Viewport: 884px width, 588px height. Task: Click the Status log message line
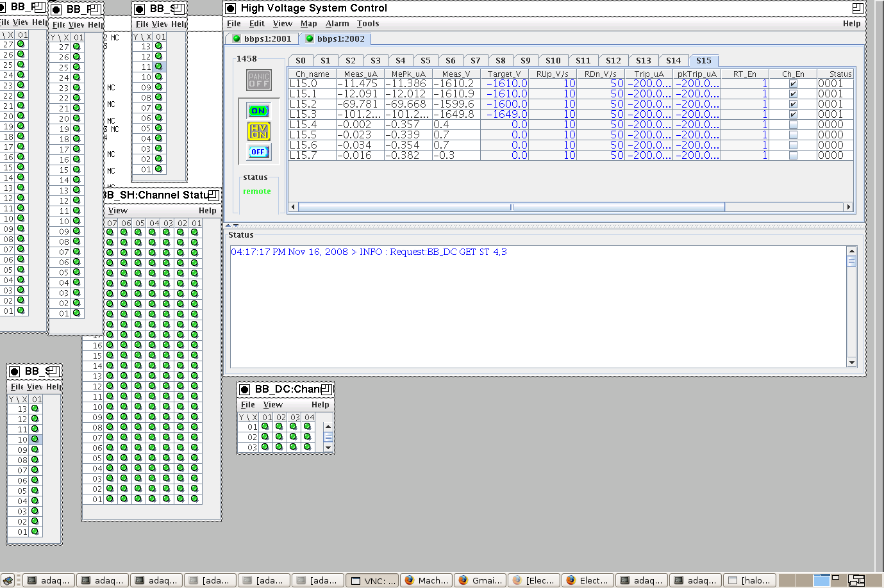[369, 252]
